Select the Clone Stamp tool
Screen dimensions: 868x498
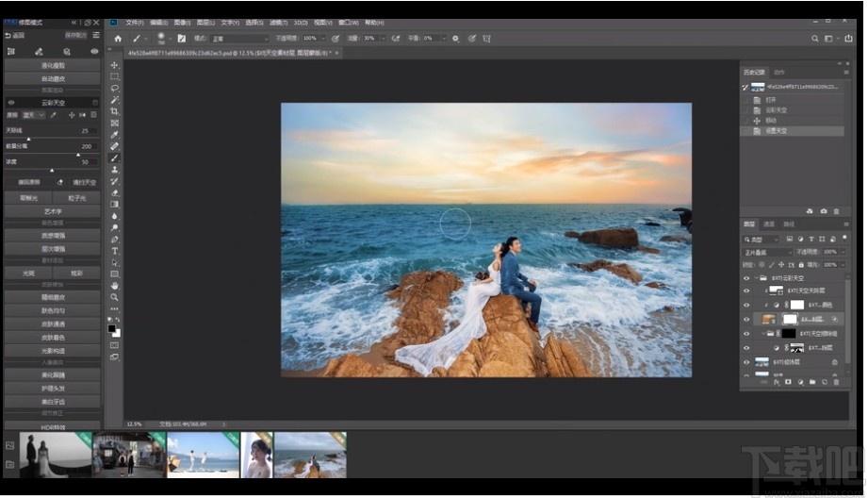point(115,170)
